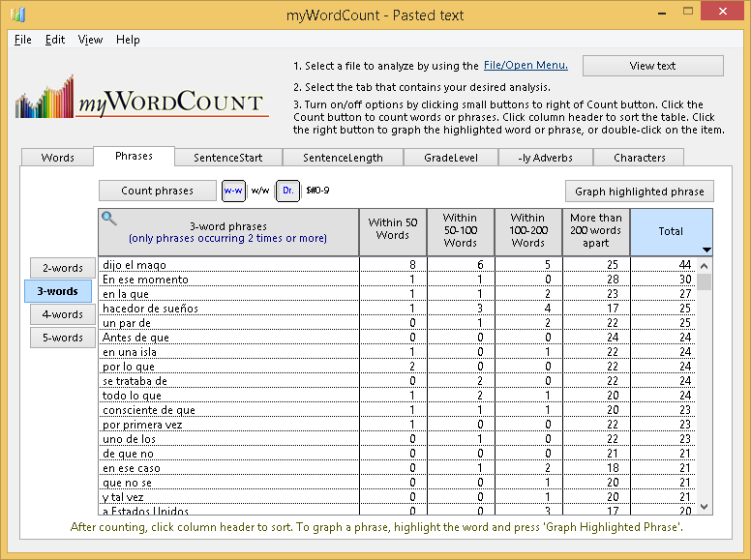This screenshot has width=751, height=560.
Task: Sort by More than 200 words apart column
Action: [595, 231]
